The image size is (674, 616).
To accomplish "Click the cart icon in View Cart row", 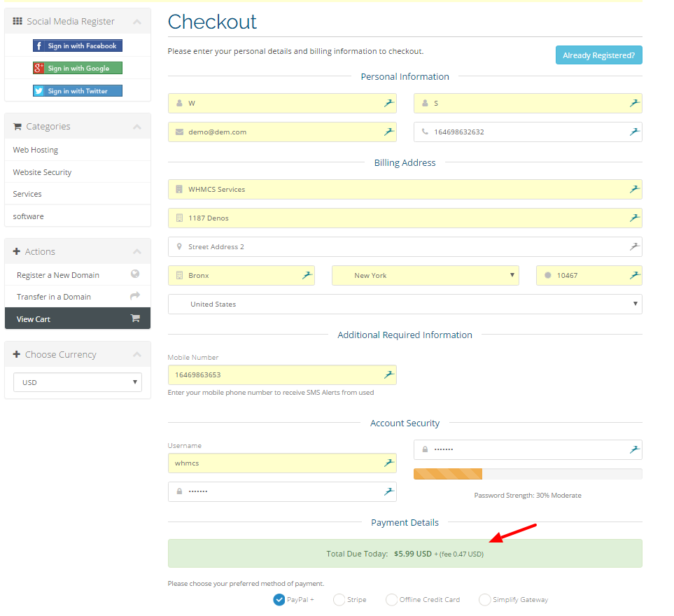I will pyautogui.click(x=135, y=318).
